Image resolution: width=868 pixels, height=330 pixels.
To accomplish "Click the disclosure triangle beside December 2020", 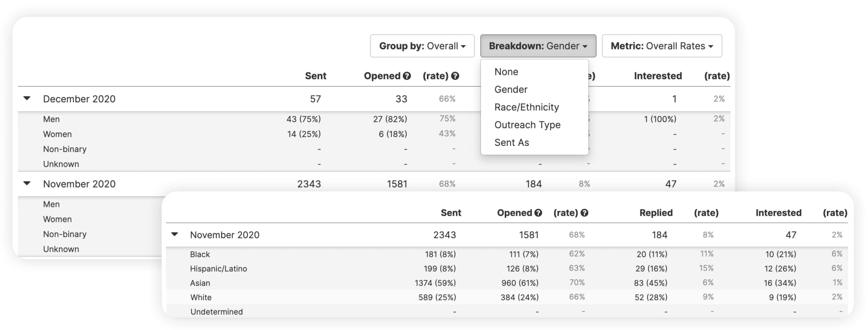I will (26, 99).
